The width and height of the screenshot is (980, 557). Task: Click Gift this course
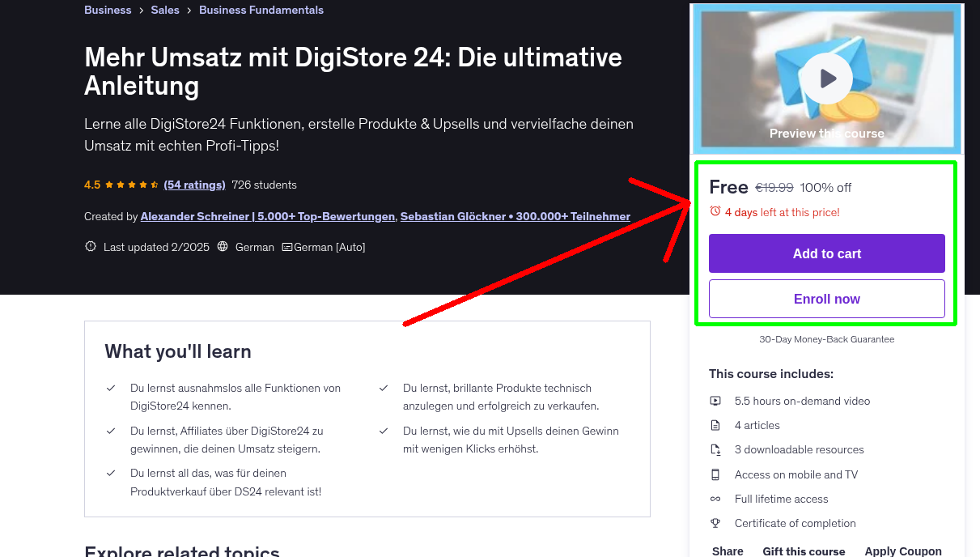coord(804,551)
